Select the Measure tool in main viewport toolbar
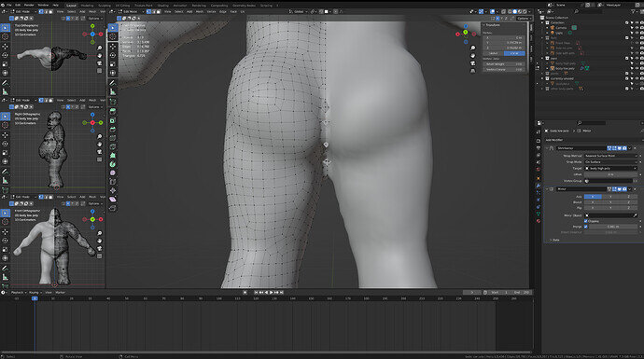Screen dimensions: 644x359 tap(113, 92)
